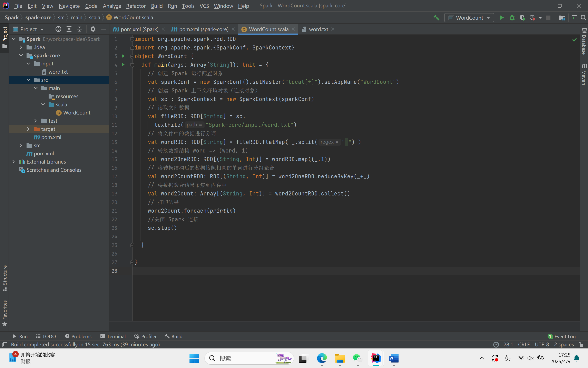Open the Favorites tool window
Image resolution: width=588 pixels, height=368 pixels.
tap(5, 313)
